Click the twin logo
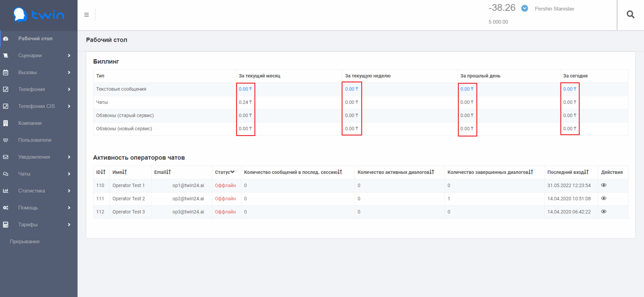 coord(39,15)
